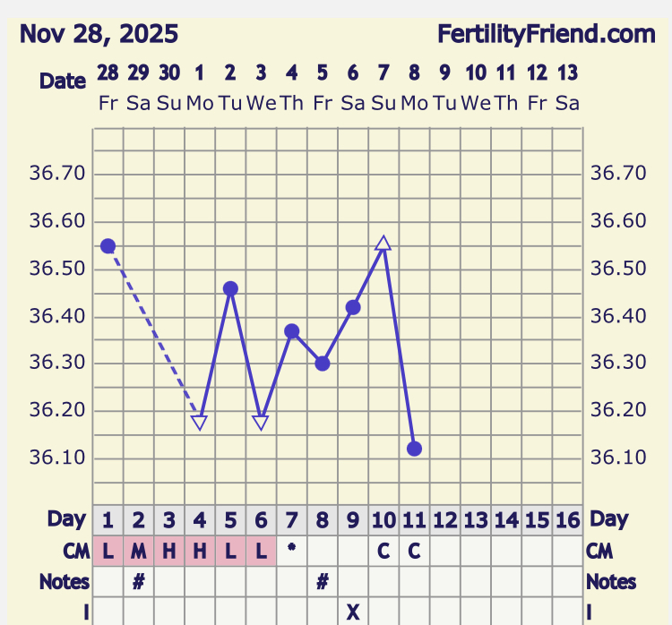Viewport: 672px width, 625px height.
Task: Select the X intercourse mark on day 9
Action: pos(353,612)
